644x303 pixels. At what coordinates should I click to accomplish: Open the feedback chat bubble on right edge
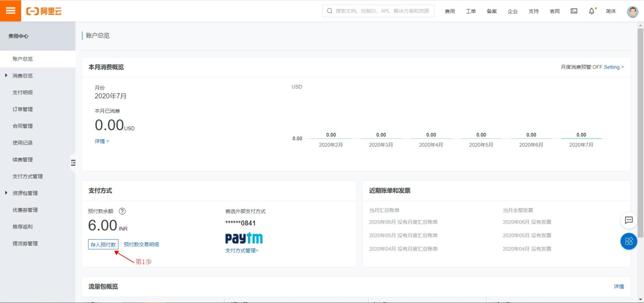tap(628, 220)
